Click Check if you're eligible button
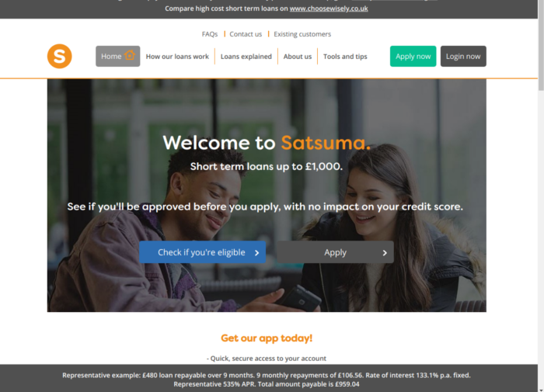544x392 pixels. 203,252
